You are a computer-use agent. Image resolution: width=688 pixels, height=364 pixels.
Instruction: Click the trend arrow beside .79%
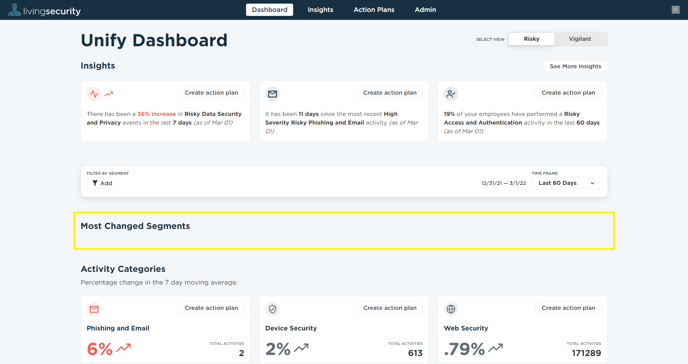click(496, 348)
